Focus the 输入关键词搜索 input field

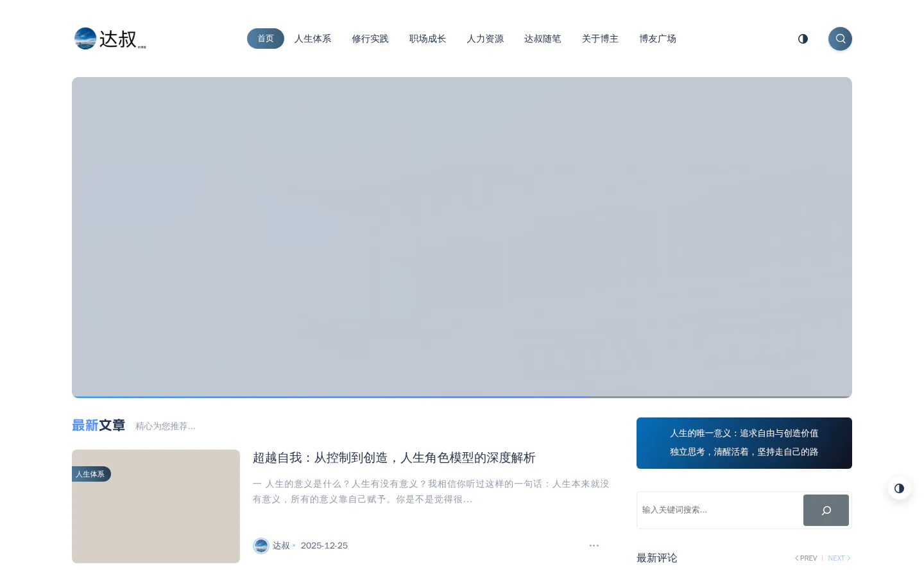click(720, 510)
